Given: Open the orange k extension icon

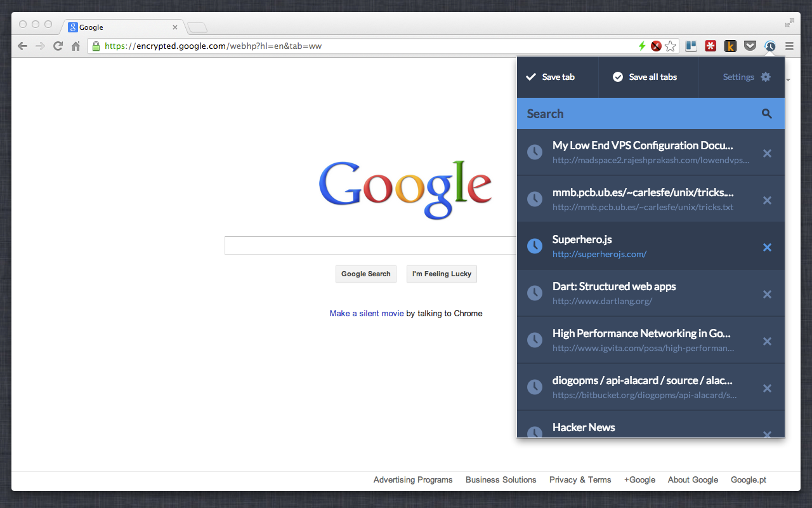Looking at the screenshot, I should pyautogui.click(x=730, y=46).
